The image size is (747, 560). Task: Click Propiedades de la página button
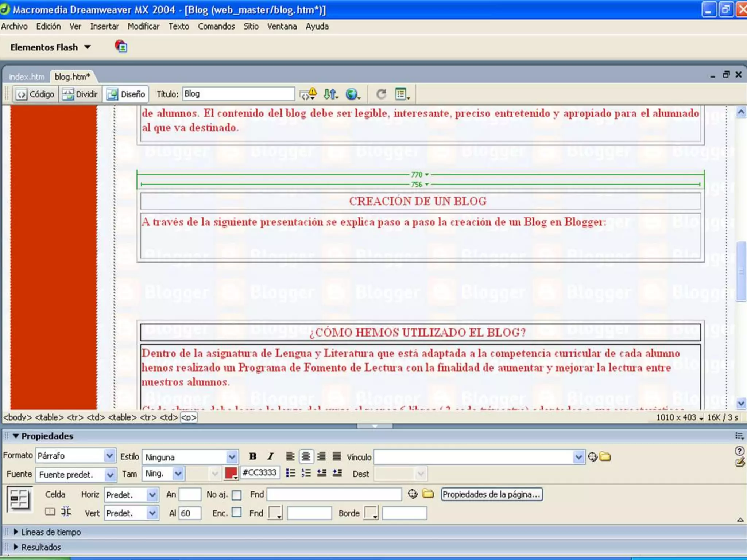click(491, 494)
